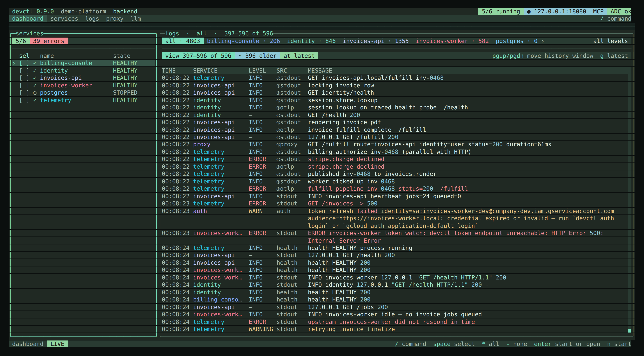The width and height of the screenshot is (644, 356).
Task: Toggle the invoices-worker selection checkbox
Action: click(24, 85)
